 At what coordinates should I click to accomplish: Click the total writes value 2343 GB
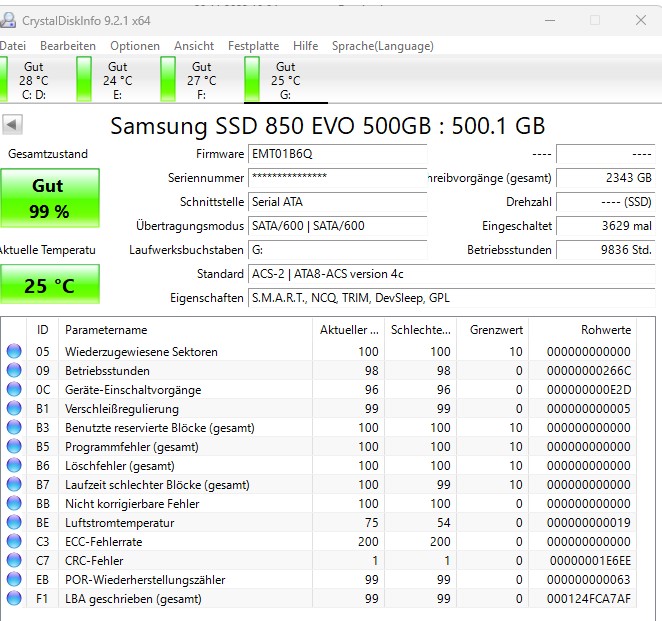coord(606,178)
